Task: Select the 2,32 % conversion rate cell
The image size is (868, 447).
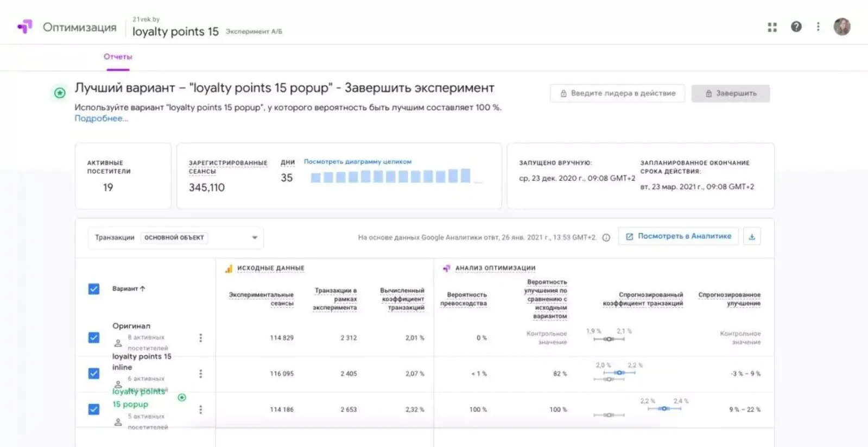Action: tap(415, 410)
